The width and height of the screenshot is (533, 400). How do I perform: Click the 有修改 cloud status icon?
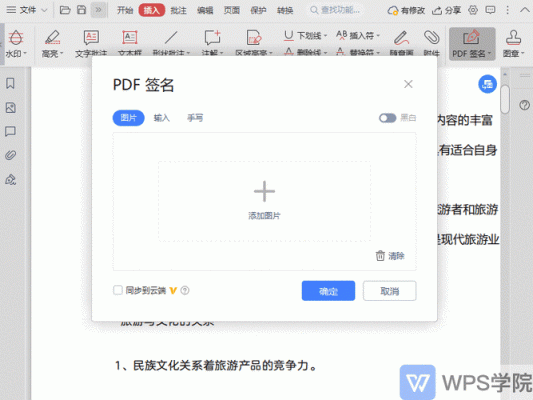point(393,11)
